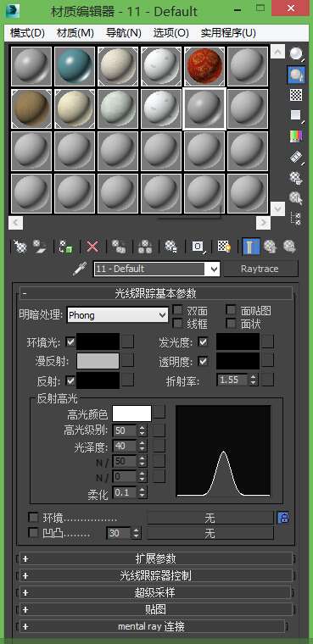Click the Video Color Check icon
Viewport: 313px width, 644px height.
click(296, 136)
